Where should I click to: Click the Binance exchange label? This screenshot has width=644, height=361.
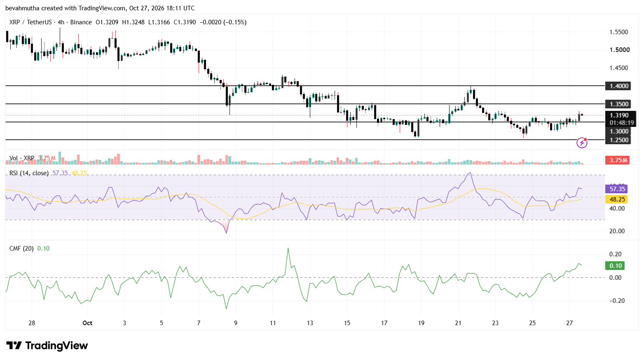click(x=81, y=22)
